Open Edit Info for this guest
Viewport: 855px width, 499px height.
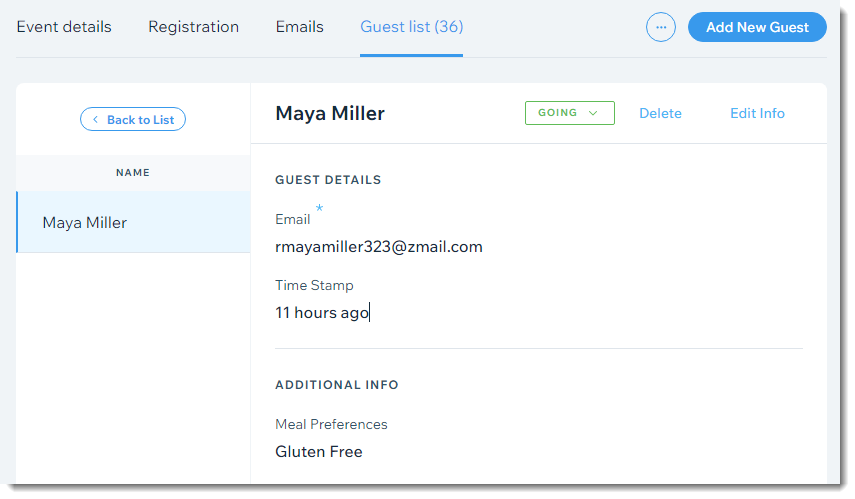point(757,113)
